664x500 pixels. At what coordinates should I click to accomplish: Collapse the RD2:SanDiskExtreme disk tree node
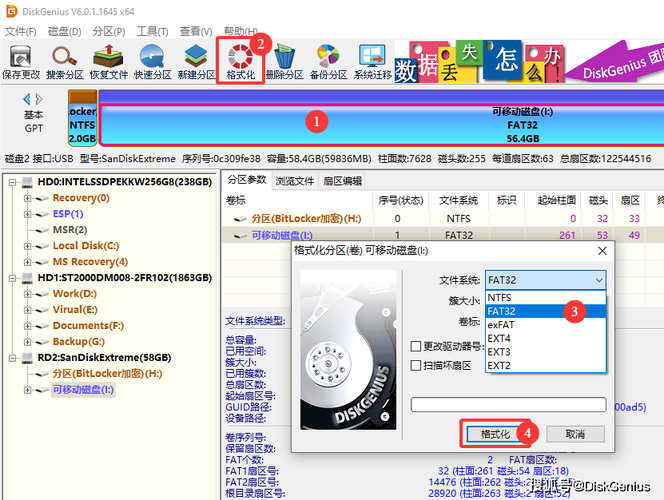(12, 357)
